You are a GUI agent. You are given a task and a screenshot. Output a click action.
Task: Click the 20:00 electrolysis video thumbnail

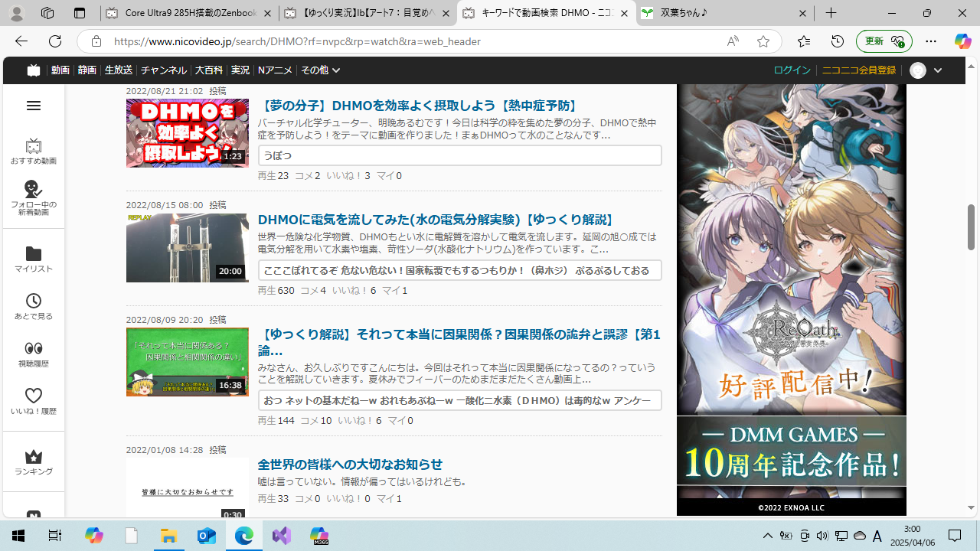[187, 248]
